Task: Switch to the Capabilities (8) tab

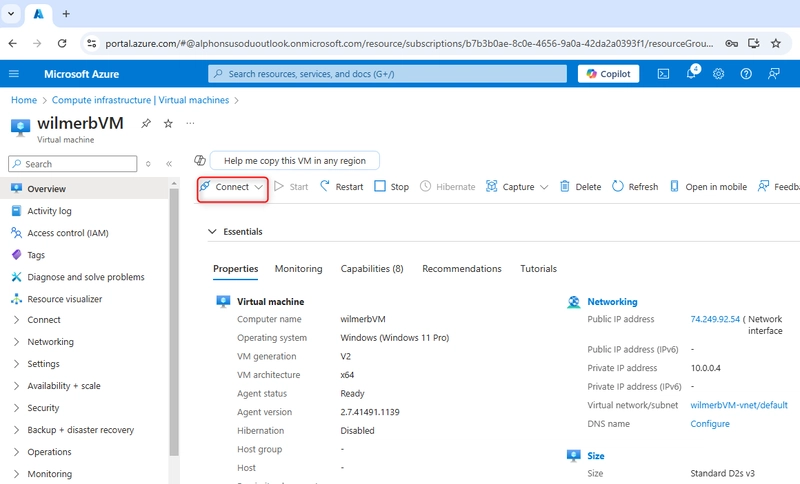Action: coord(372,269)
